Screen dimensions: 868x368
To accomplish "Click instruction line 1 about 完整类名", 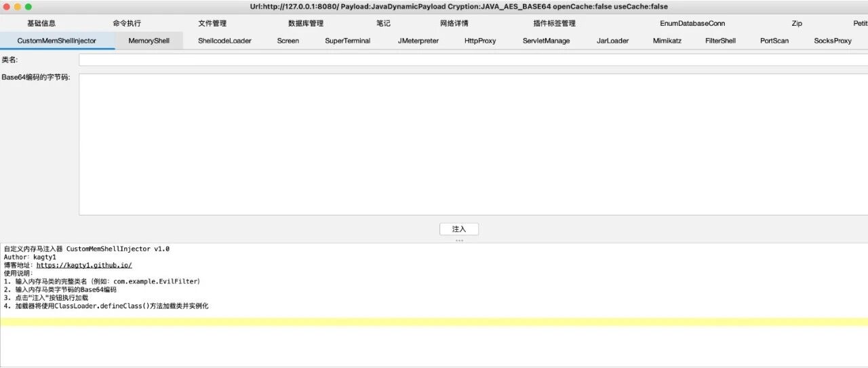I will point(102,281).
